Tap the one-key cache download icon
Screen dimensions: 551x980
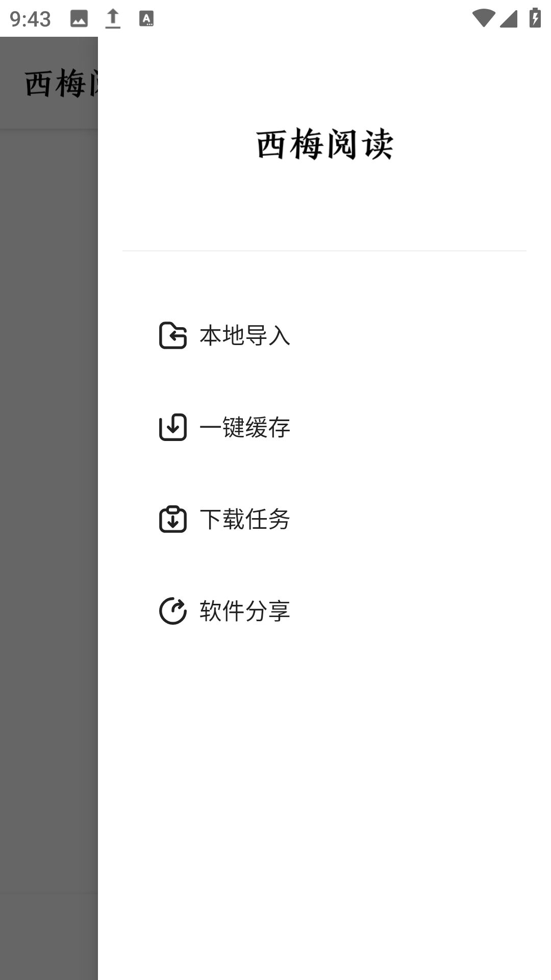[173, 427]
